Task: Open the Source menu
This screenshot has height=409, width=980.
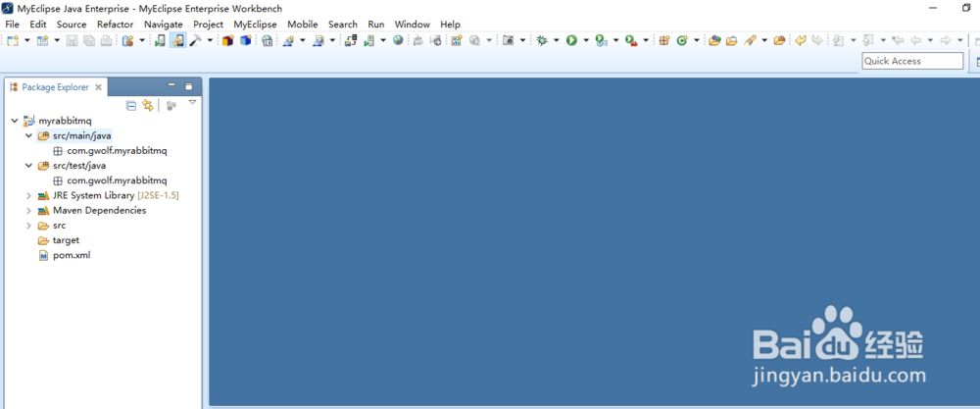Action: (72, 25)
